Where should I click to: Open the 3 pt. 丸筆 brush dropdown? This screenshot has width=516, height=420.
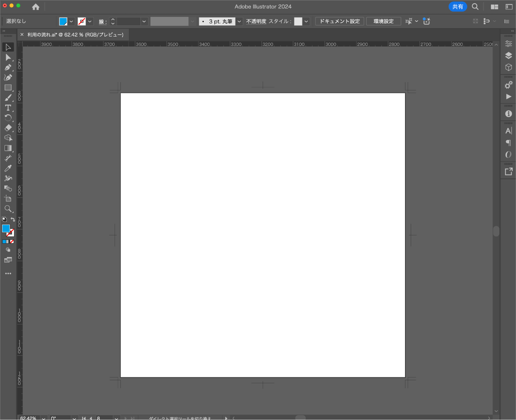coord(239,21)
